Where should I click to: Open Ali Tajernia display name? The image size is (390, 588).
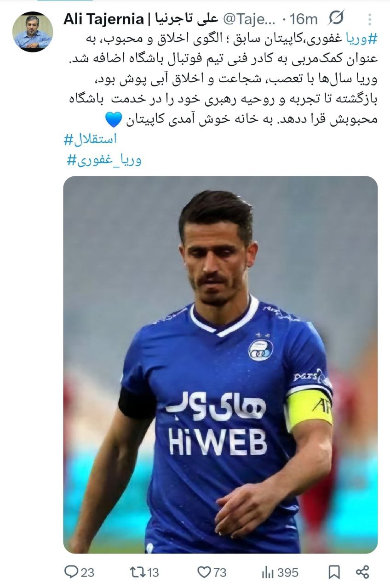(x=109, y=19)
